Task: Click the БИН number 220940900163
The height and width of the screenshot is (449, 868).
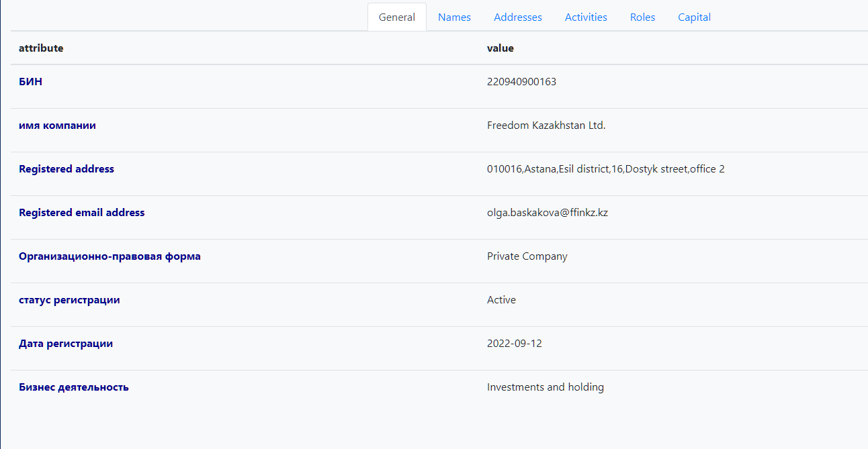Action: pos(521,82)
